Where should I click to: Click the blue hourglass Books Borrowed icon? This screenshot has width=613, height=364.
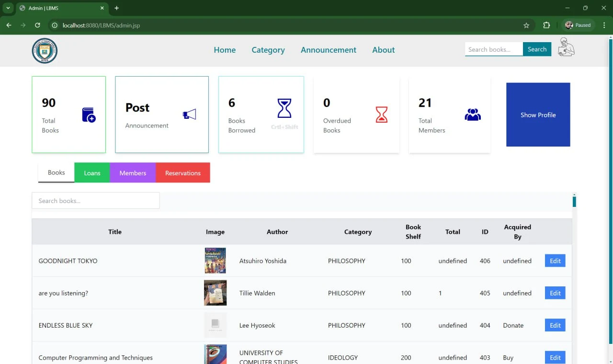(284, 109)
